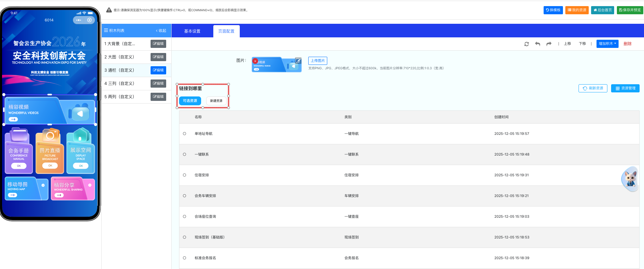Image resolution: width=644 pixels, height=269 pixels.
Task: Switch to the 新建资源 tab
Action: click(x=216, y=101)
